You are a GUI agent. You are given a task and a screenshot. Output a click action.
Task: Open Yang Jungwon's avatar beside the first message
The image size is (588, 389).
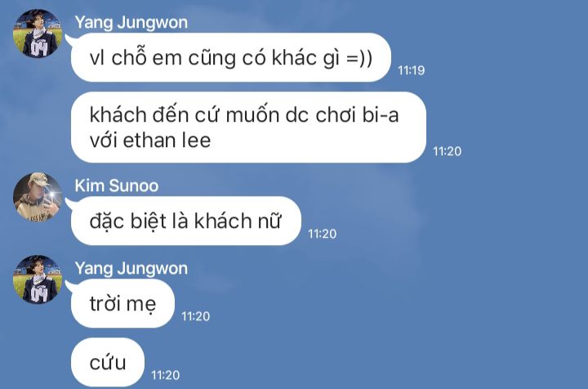click(x=37, y=34)
